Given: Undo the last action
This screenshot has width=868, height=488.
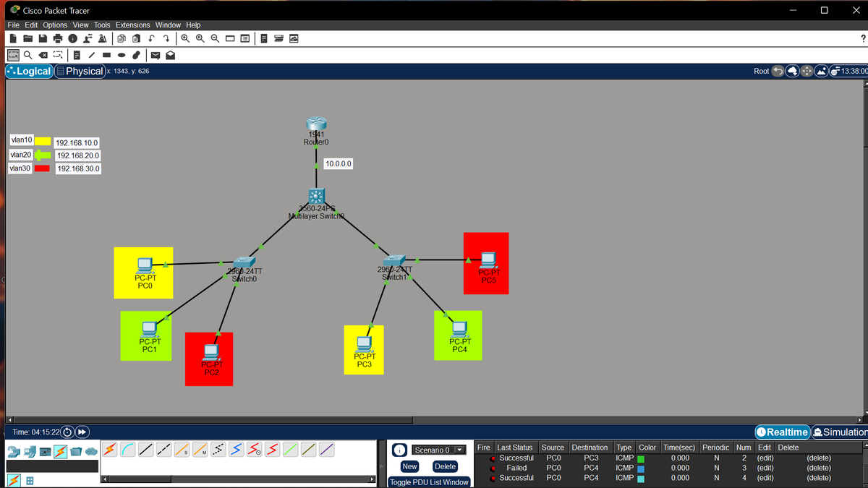Looking at the screenshot, I should [x=151, y=38].
